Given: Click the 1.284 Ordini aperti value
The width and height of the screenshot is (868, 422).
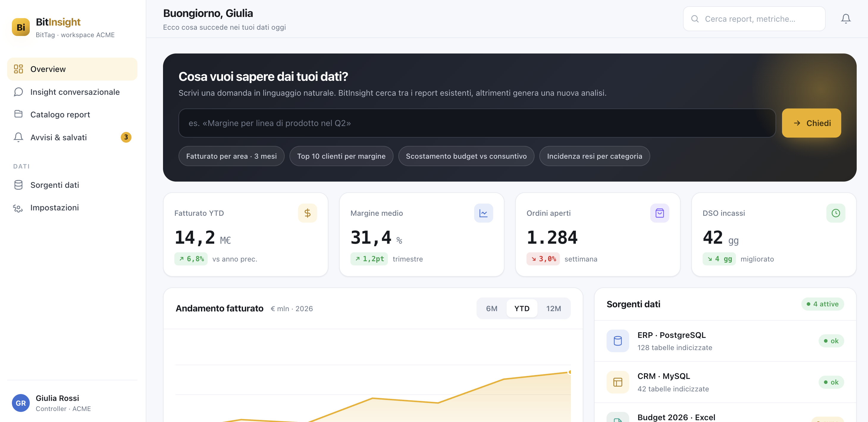Looking at the screenshot, I should (x=552, y=237).
